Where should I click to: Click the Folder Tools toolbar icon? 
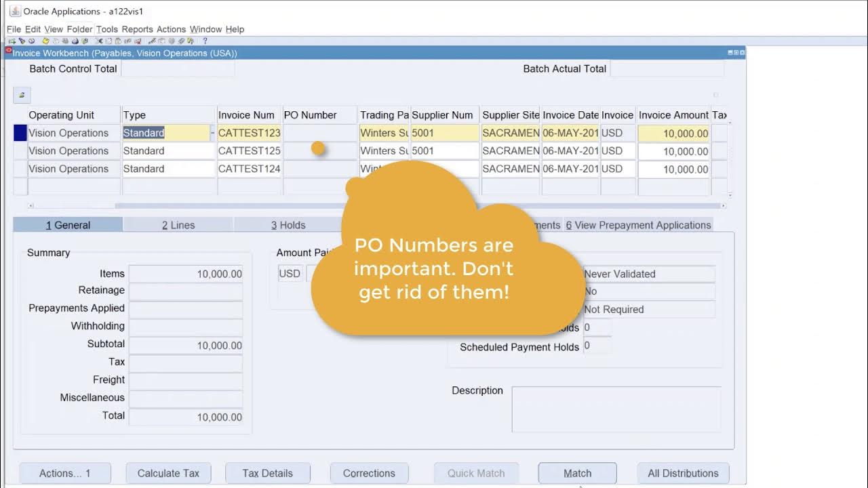pos(191,41)
